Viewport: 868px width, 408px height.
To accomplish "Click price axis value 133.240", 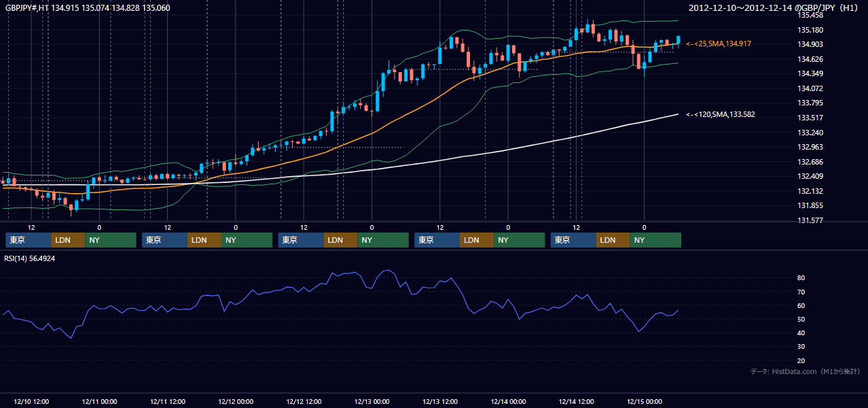I will pyautogui.click(x=811, y=133).
